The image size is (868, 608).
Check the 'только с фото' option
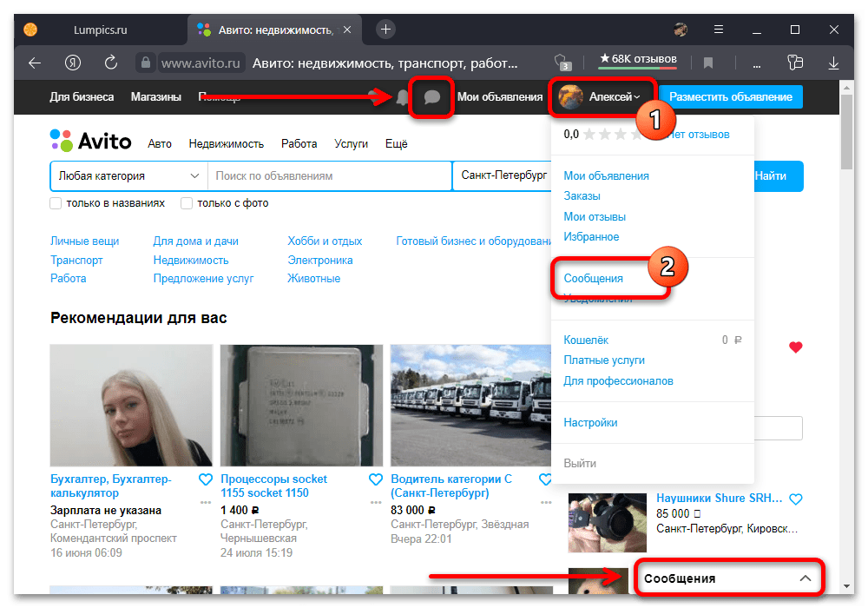coord(187,203)
